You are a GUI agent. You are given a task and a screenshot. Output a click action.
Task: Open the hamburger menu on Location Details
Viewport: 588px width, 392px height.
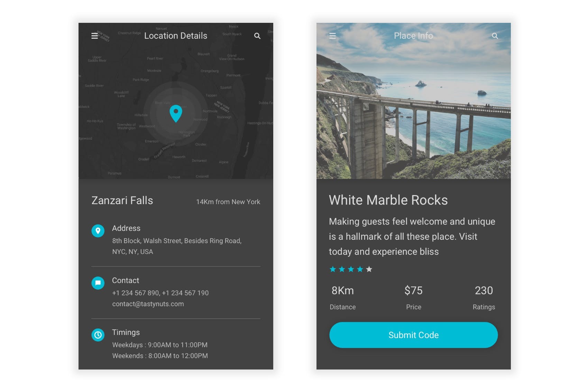pyautogui.click(x=94, y=36)
